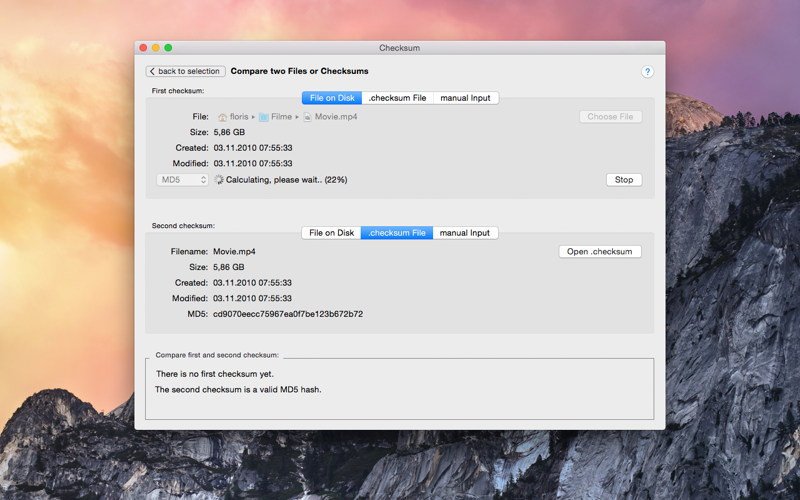Click the floris home folder icon
The height and width of the screenshot is (500, 800).
222,117
